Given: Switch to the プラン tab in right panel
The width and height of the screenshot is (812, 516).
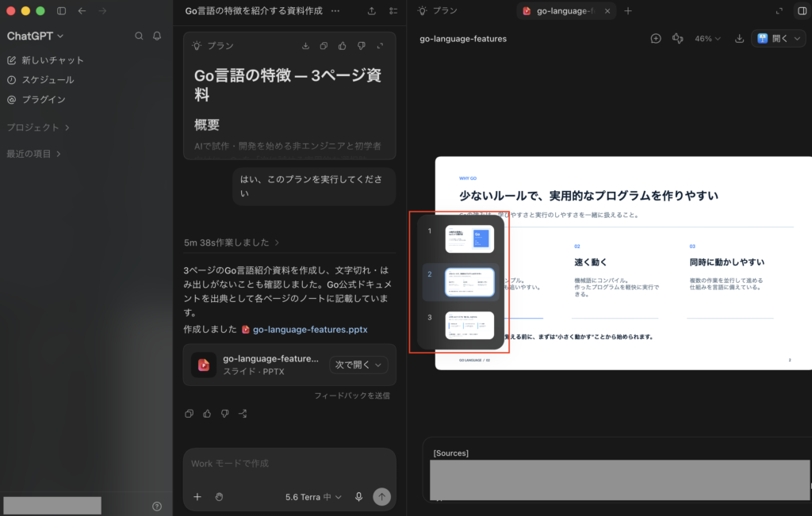Looking at the screenshot, I should [438, 11].
